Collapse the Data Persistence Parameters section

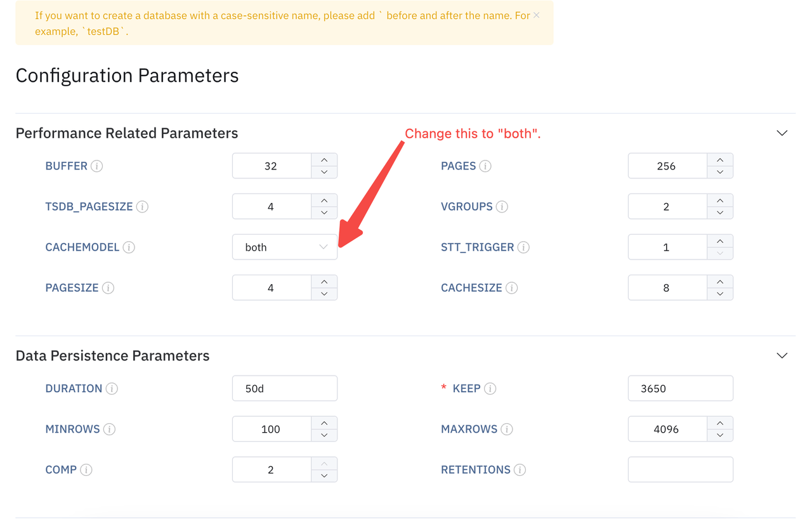tap(782, 356)
